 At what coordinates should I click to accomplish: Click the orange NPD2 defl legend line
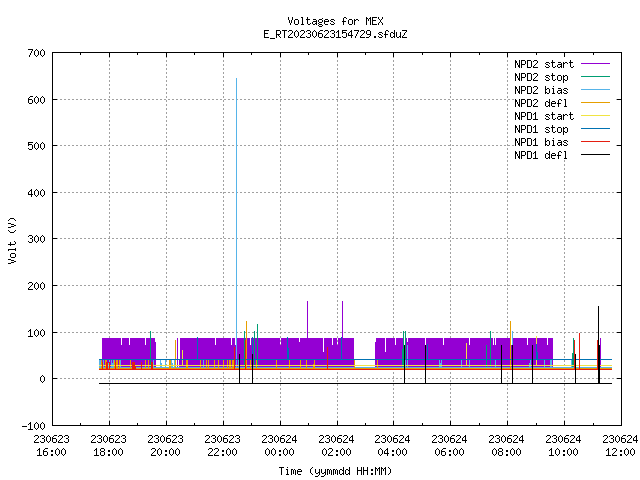596,103
